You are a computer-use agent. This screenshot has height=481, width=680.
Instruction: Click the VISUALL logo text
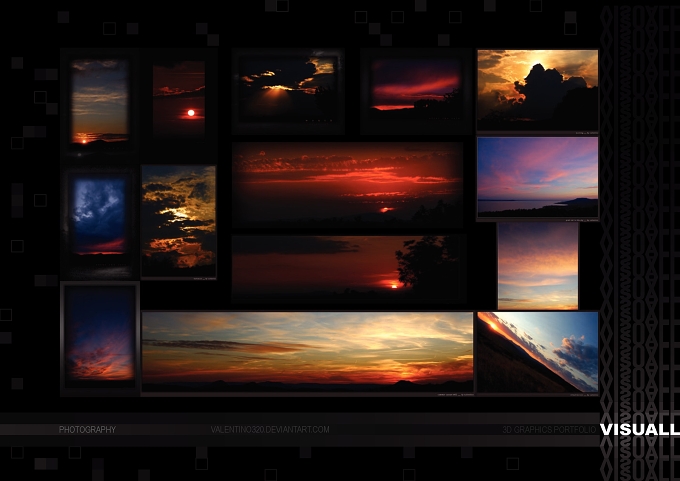click(x=640, y=429)
